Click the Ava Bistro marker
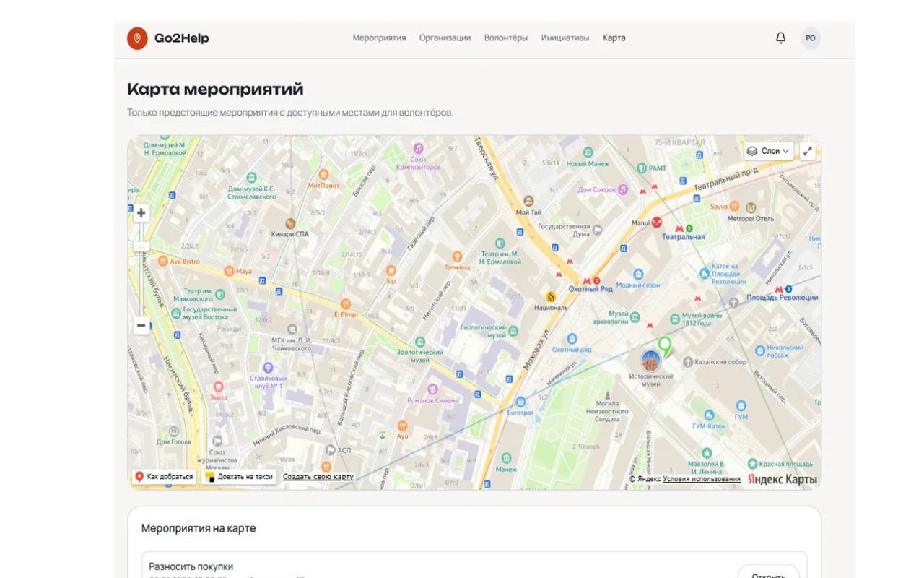The image size is (924, 578). [164, 262]
